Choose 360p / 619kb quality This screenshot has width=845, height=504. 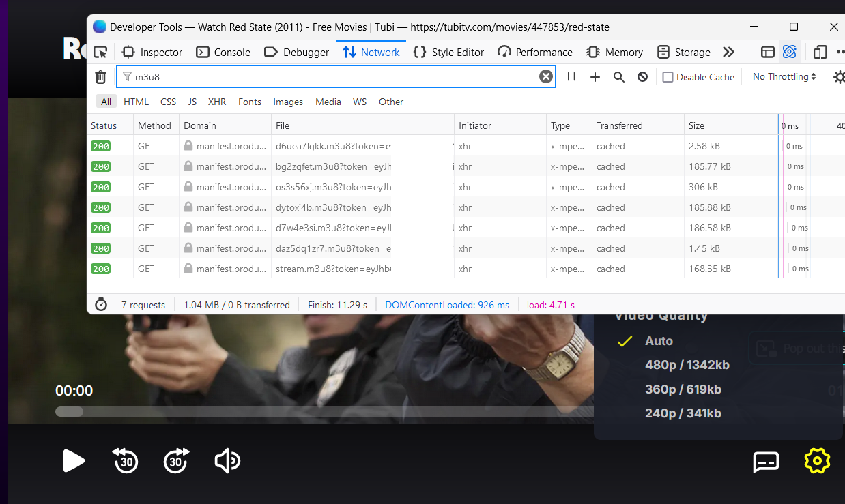click(x=683, y=389)
